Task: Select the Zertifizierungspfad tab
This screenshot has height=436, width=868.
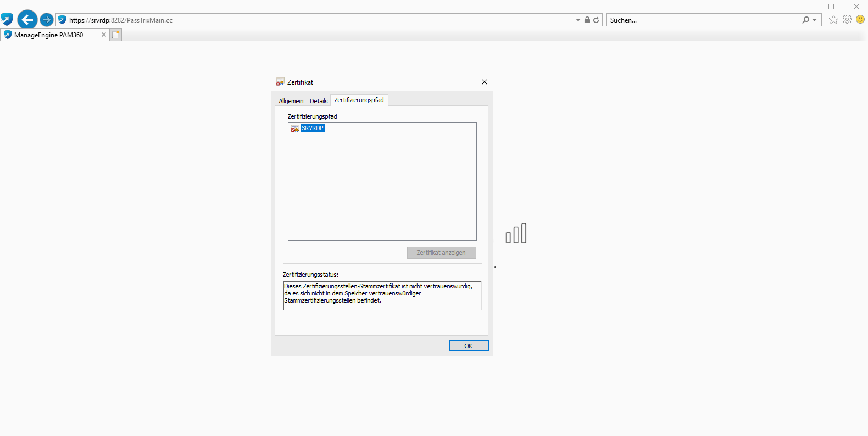Action: (x=359, y=100)
